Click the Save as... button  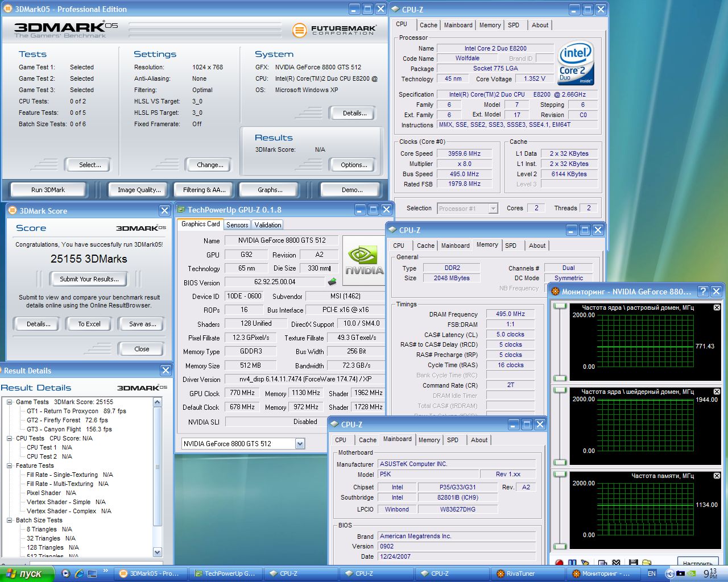(x=142, y=324)
